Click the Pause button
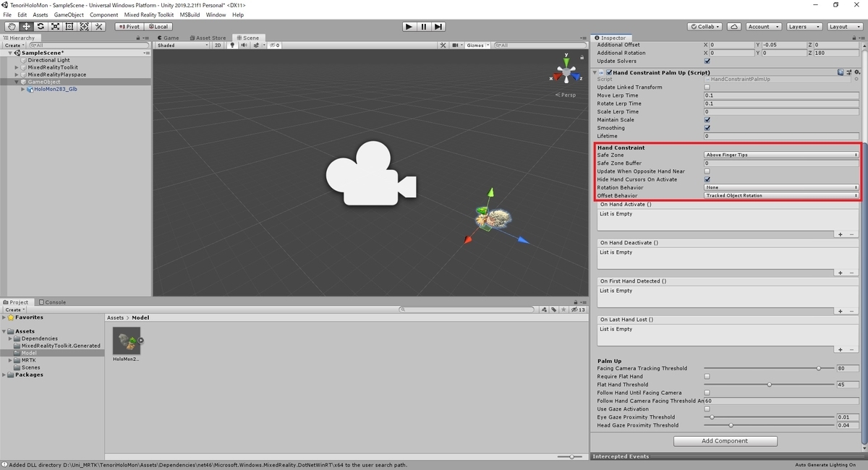The image size is (868, 470). [423, 26]
